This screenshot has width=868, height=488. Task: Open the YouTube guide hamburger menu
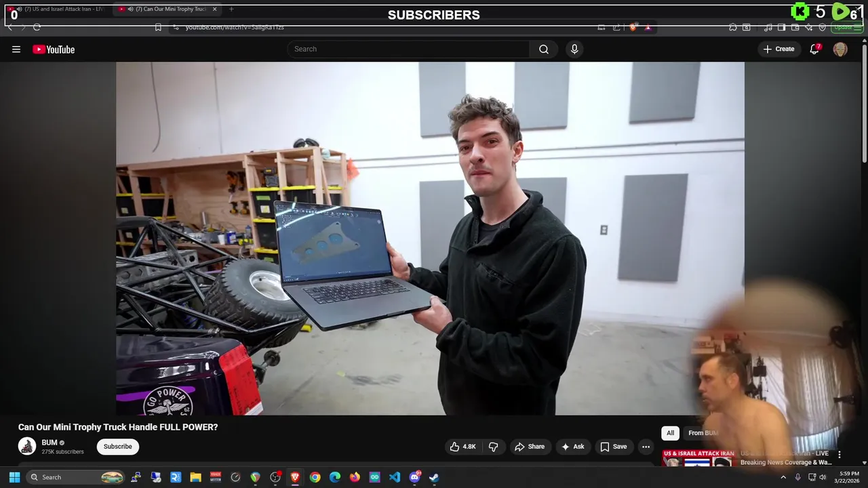pos(16,49)
